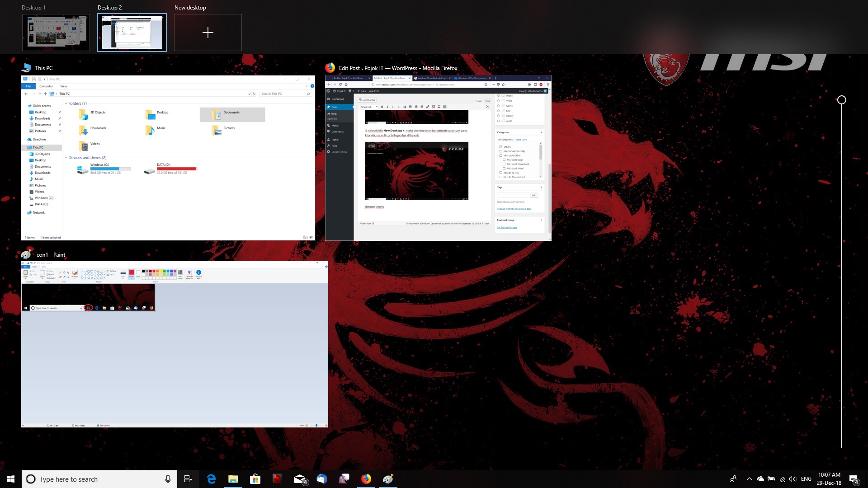Switch to Most Used categories tab

click(521, 140)
